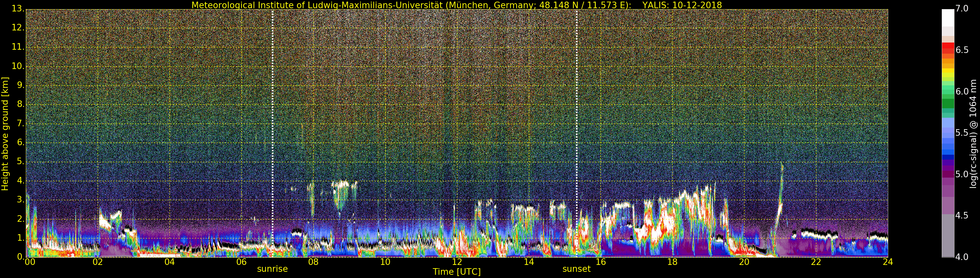Click the colorbar value '5.5'
980x278 pixels.
962,132
